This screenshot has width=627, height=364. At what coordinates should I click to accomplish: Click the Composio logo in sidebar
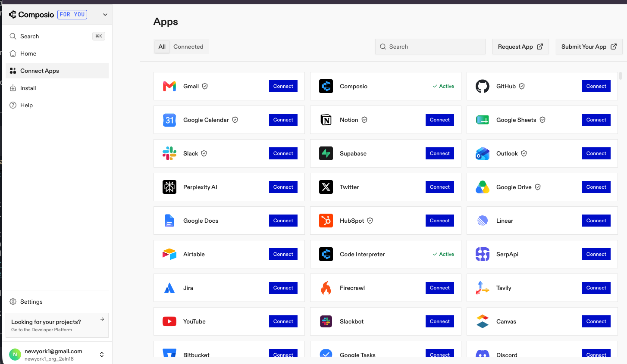31,15
